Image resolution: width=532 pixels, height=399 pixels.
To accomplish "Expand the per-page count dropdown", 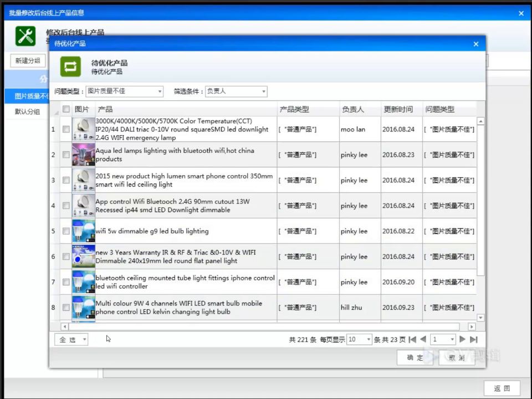I will coord(359,339).
